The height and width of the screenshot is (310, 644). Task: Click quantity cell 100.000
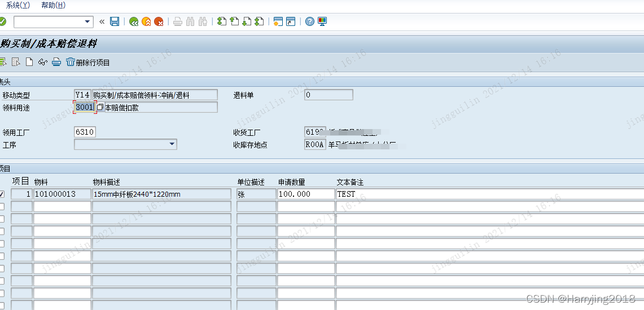pyautogui.click(x=306, y=194)
